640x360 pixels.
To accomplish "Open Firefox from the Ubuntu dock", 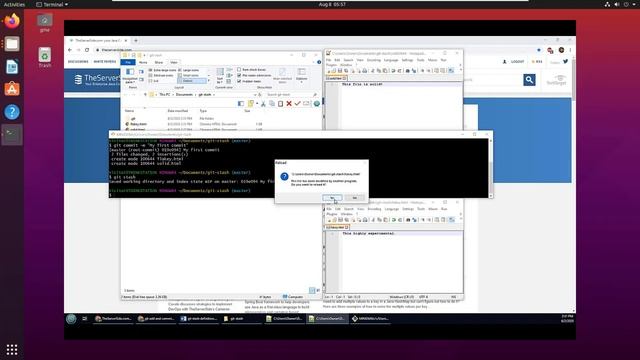I will click(12, 21).
